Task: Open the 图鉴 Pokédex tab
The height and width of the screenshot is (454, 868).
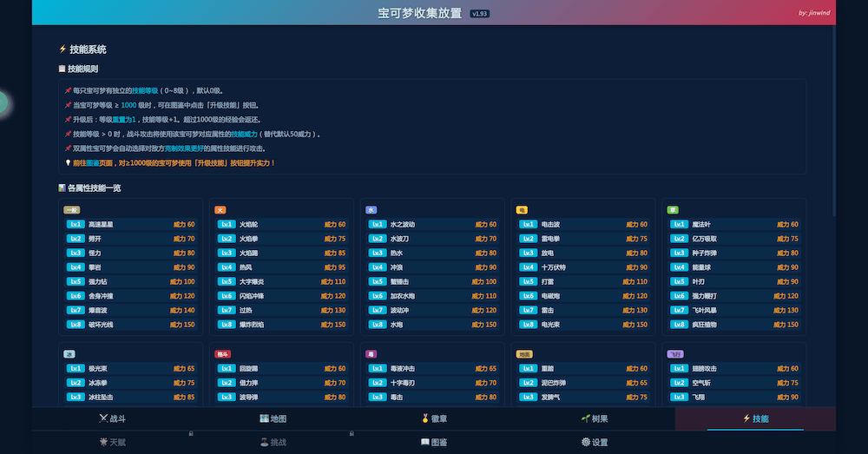Action: (434, 442)
